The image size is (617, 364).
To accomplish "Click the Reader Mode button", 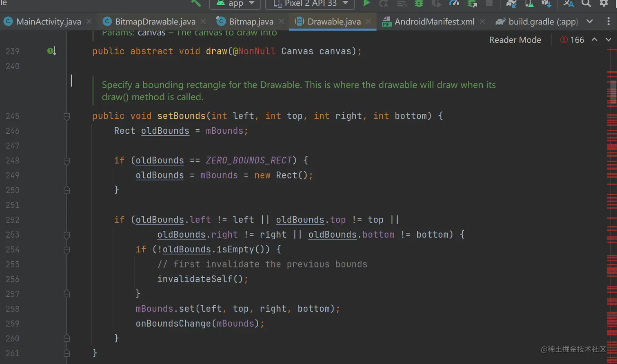I will (x=515, y=40).
